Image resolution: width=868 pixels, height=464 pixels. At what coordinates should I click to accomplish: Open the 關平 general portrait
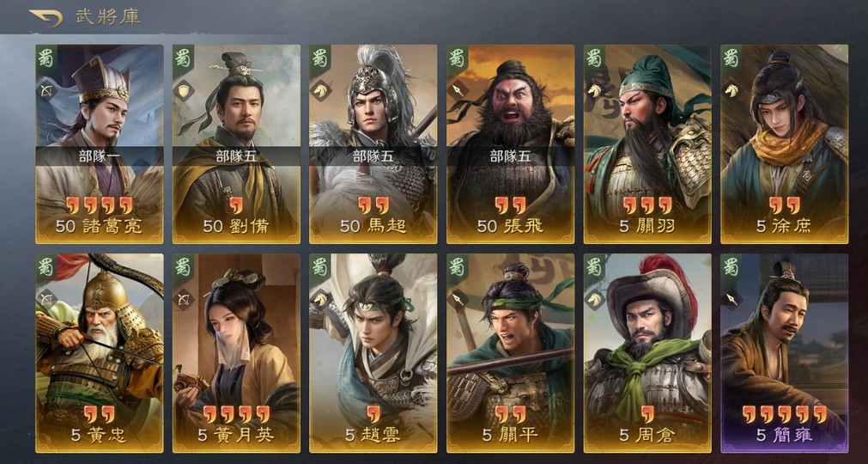click(510, 353)
